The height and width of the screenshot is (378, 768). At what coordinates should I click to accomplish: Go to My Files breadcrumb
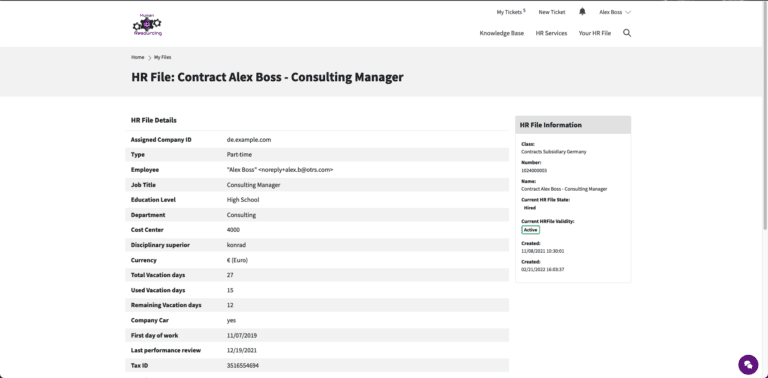point(163,57)
